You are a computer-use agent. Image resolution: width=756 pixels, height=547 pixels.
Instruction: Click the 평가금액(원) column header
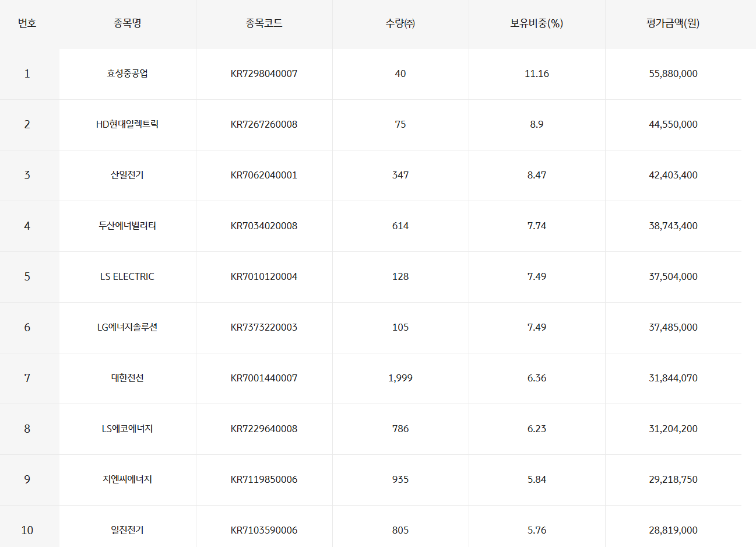673,23
